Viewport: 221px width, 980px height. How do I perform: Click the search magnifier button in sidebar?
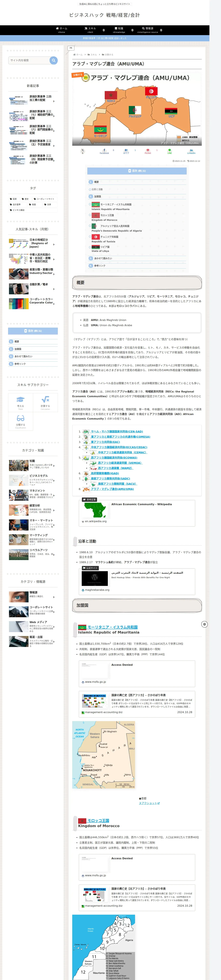click(x=53, y=60)
